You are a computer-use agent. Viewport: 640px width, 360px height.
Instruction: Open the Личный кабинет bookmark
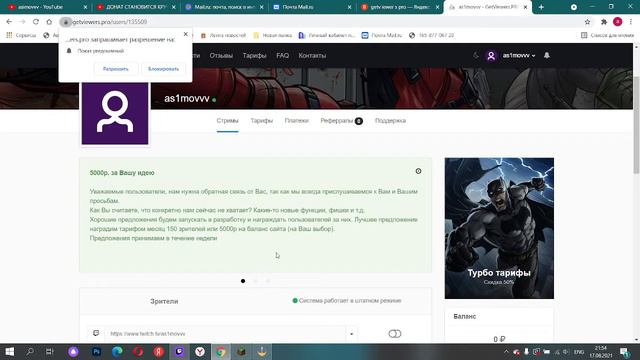[x=327, y=36]
